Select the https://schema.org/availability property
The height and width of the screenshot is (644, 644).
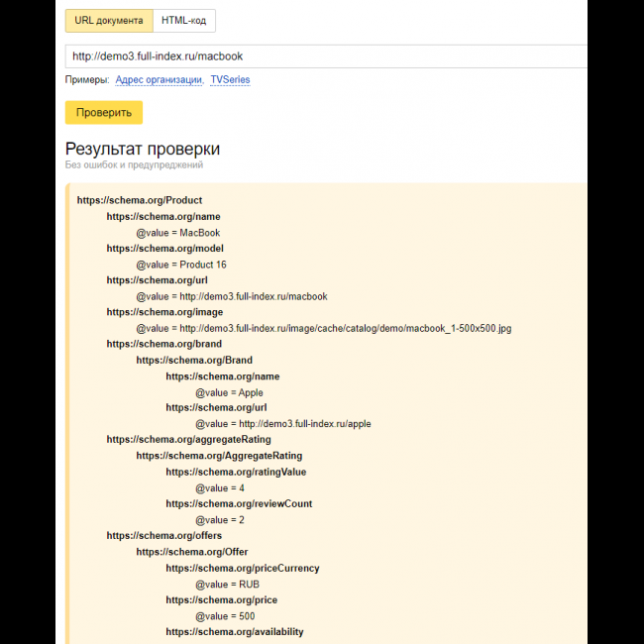[x=235, y=632]
